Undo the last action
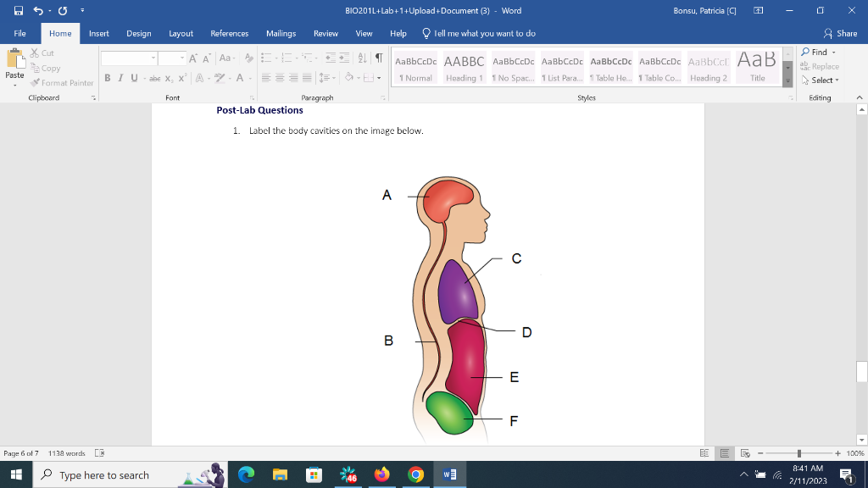This screenshot has height=488, width=868. click(x=38, y=10)
